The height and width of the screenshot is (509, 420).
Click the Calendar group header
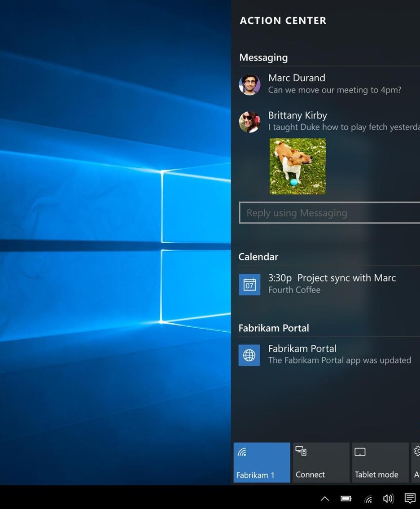[x=258, y=257]
